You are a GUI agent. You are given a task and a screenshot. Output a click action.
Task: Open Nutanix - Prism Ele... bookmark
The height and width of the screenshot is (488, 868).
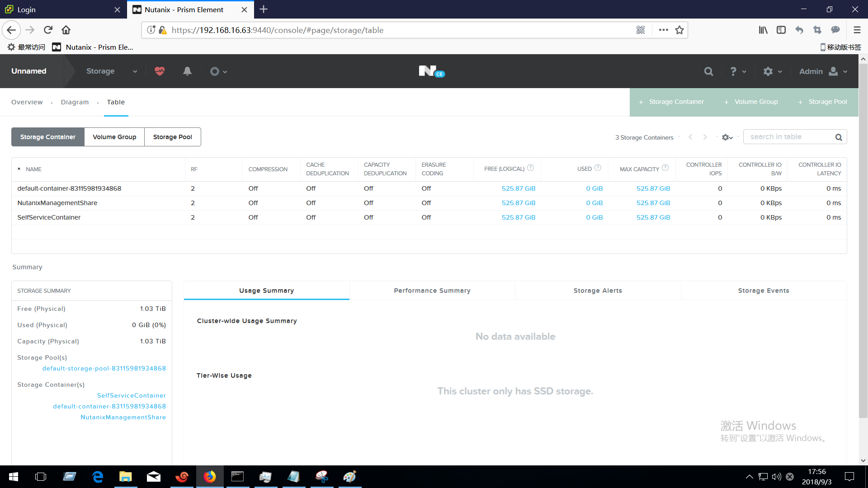[x=93, y=47]
